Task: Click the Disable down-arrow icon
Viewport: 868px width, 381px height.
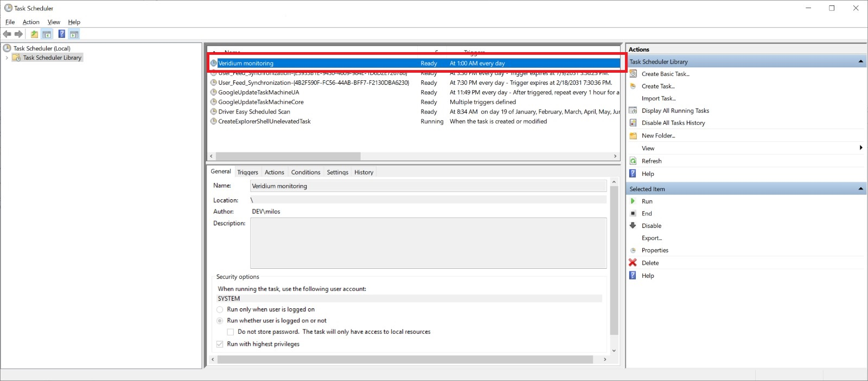Action: click(633, 226)
